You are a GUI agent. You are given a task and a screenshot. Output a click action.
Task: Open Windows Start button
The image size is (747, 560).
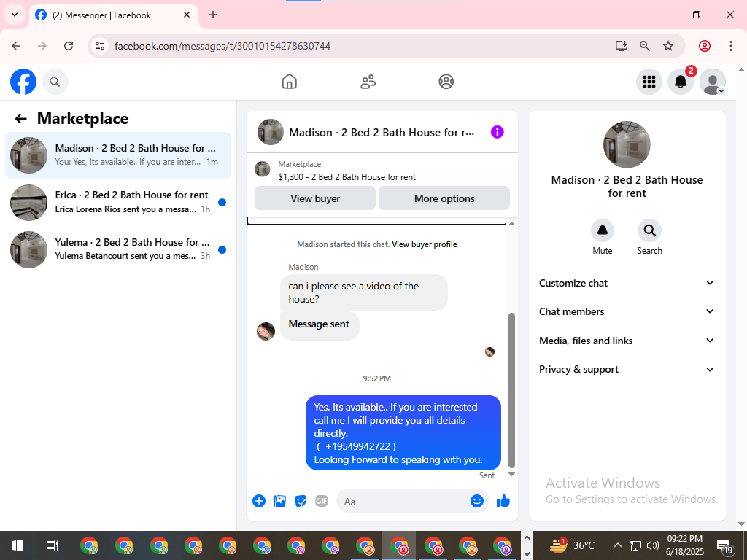pyautogui.click(x=18, y=545)
